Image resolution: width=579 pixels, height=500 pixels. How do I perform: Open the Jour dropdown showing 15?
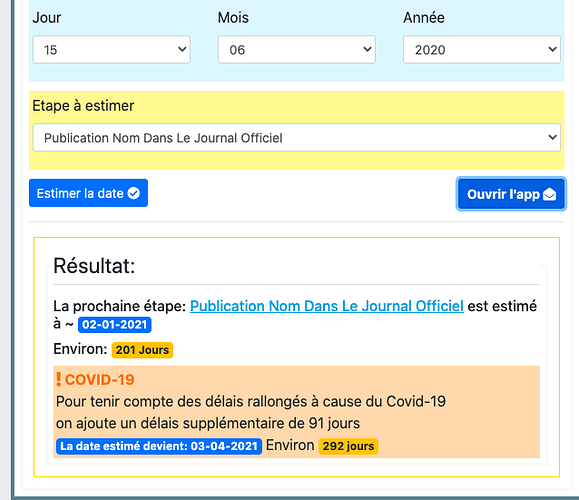click(x=112, y=49)
